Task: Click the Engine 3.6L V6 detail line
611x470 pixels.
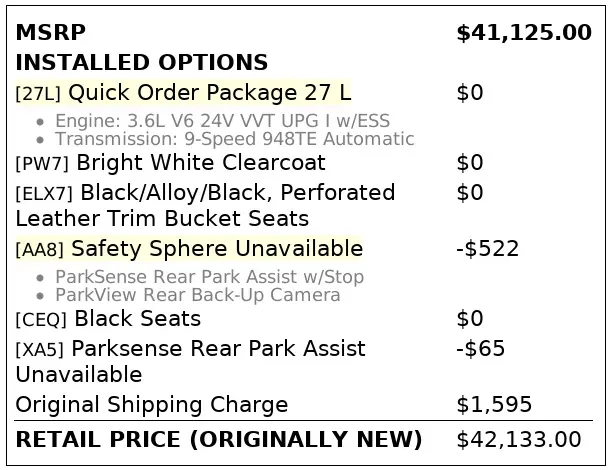Action: [x=222, y=122]
